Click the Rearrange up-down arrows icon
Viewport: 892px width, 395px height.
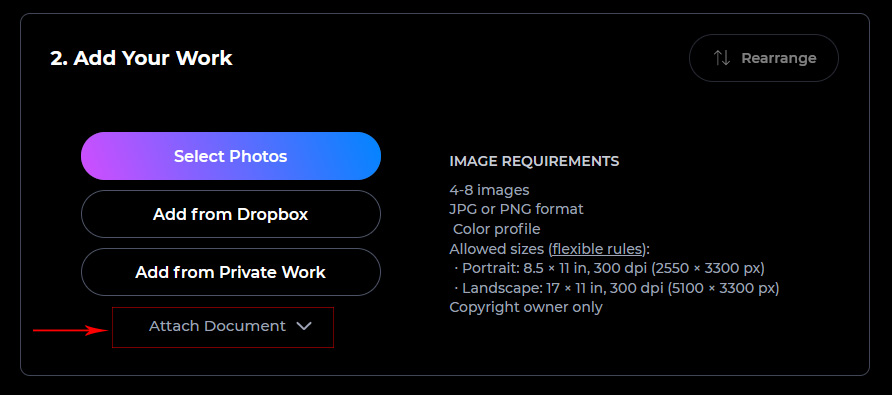pos(722,58)
